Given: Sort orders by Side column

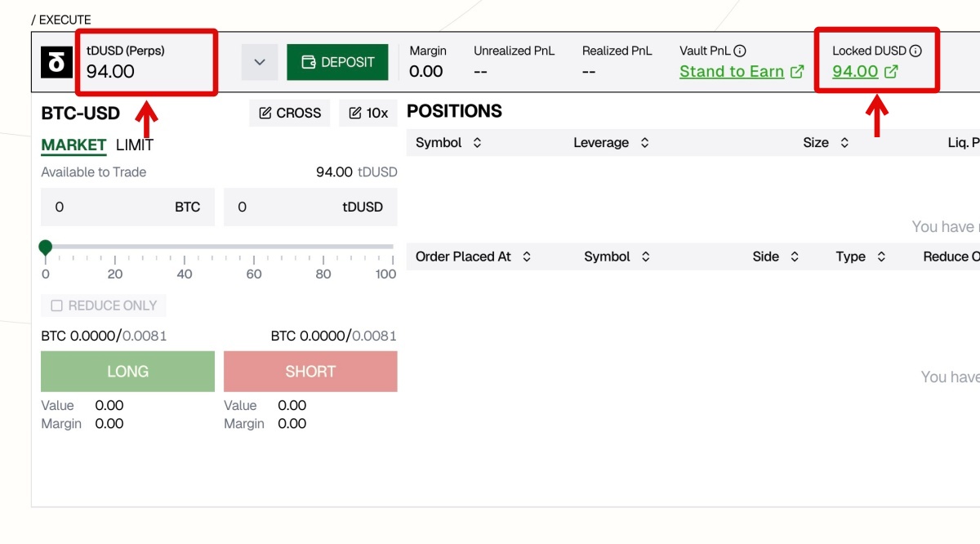Looking at the screenshot, I should [x=792, y=256].
